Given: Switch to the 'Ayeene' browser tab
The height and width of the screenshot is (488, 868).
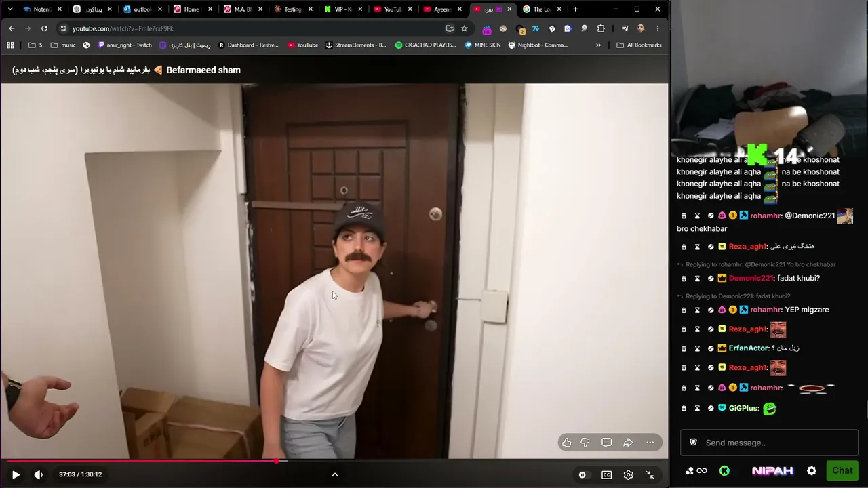Looking at the screenshot, I should pyautogui.click(x=442, y=9).
